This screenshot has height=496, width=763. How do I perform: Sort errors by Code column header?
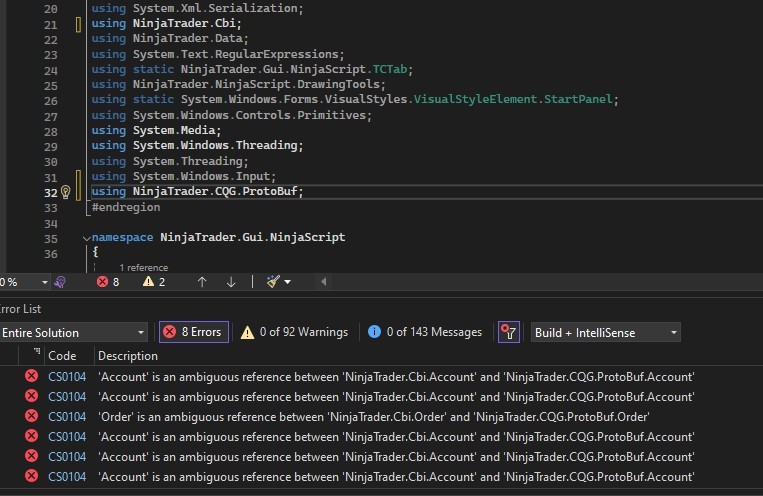(x=62, y=355)
